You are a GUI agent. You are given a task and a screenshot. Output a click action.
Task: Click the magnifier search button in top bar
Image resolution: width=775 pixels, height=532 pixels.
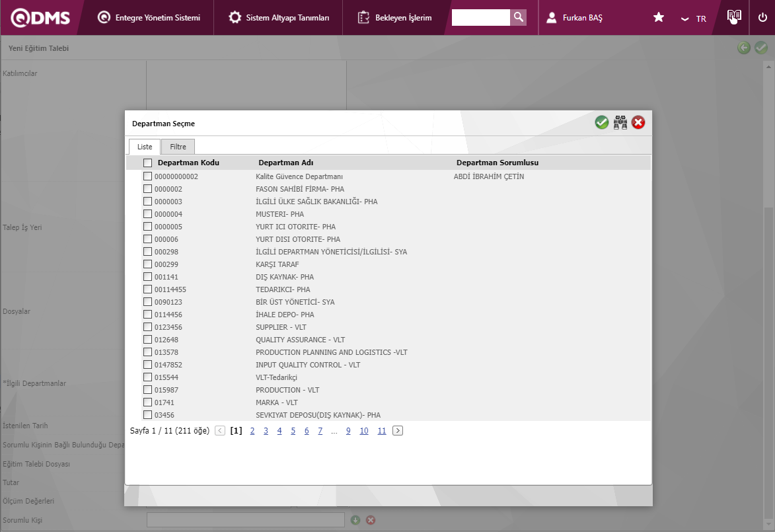(519, 17)
